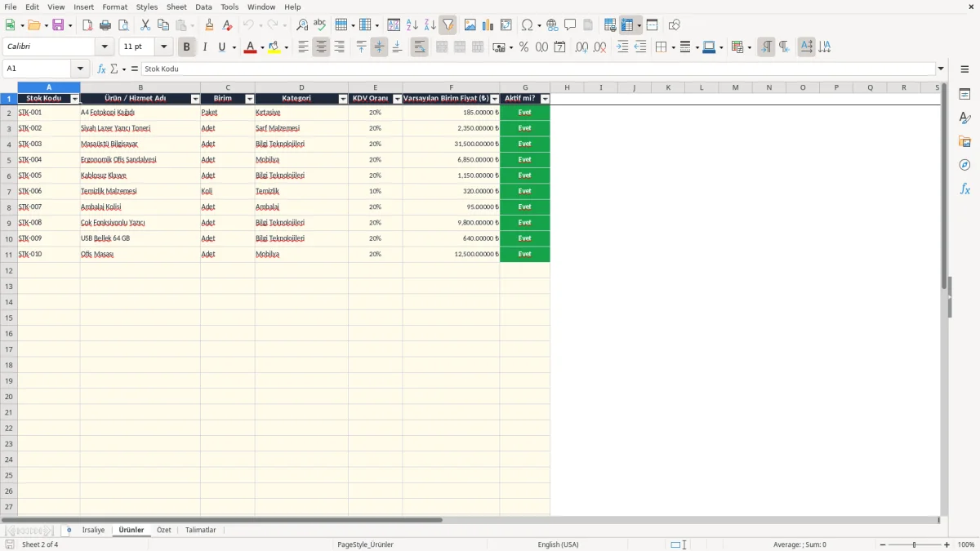This screenshot has height=551, width=980.
Task: Open Find and Replace
Action: pos(302,25)
